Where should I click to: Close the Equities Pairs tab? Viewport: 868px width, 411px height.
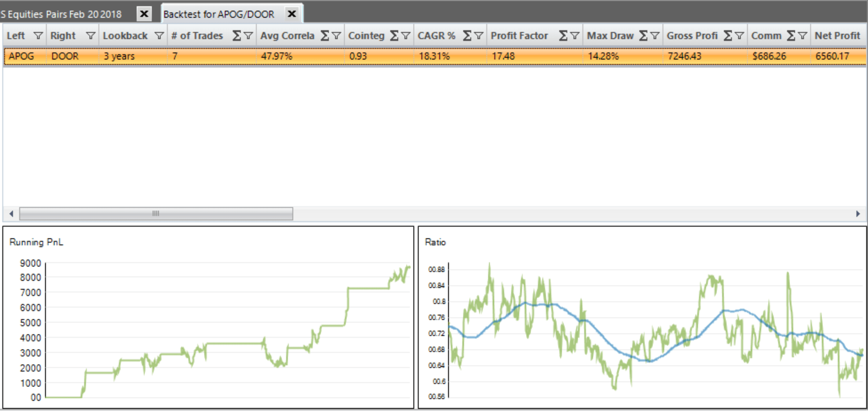[144, 14]
